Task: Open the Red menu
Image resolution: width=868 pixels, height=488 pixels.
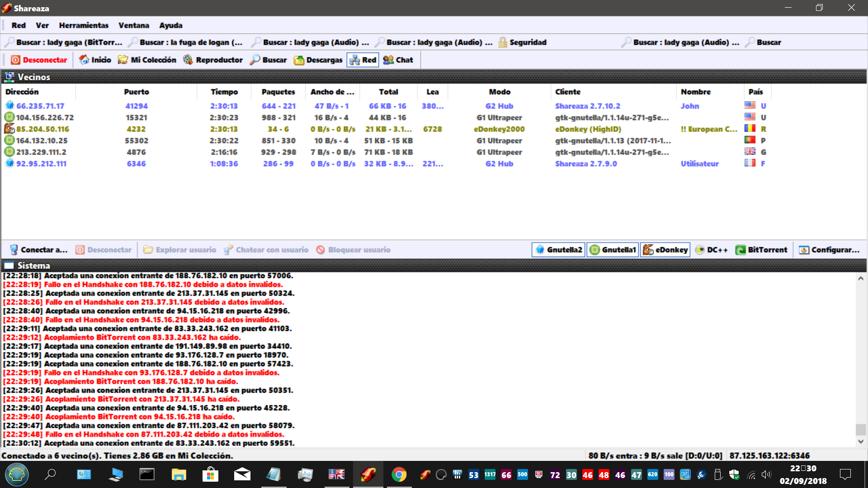Action: tap(19, 25)
